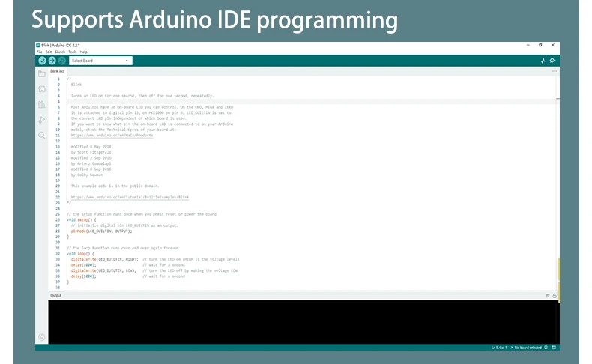Open the Library Manager sidebar
The width and height of the screenshot is (592, 364).
[42, 105]
